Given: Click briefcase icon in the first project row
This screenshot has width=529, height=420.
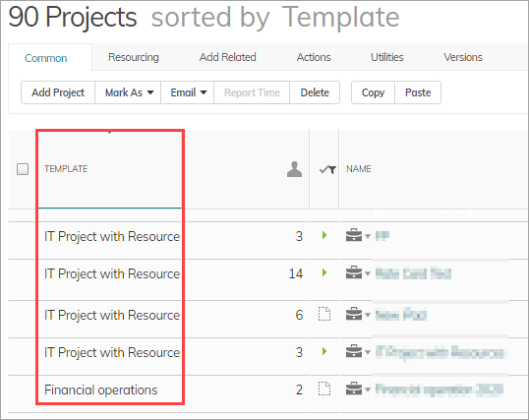Looking at the screenshot, I should pyautogui.click(x=354, y=235).
